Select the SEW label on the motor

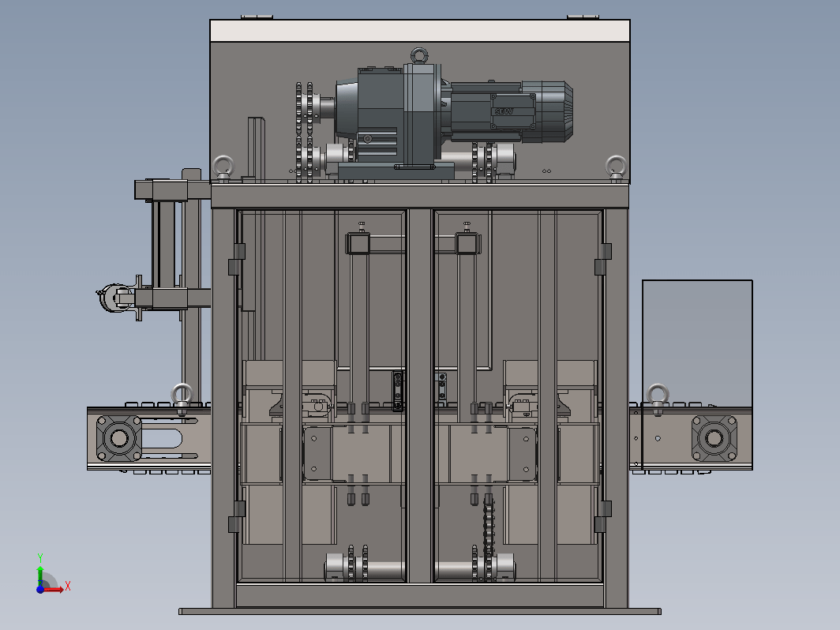click(504, 111)
